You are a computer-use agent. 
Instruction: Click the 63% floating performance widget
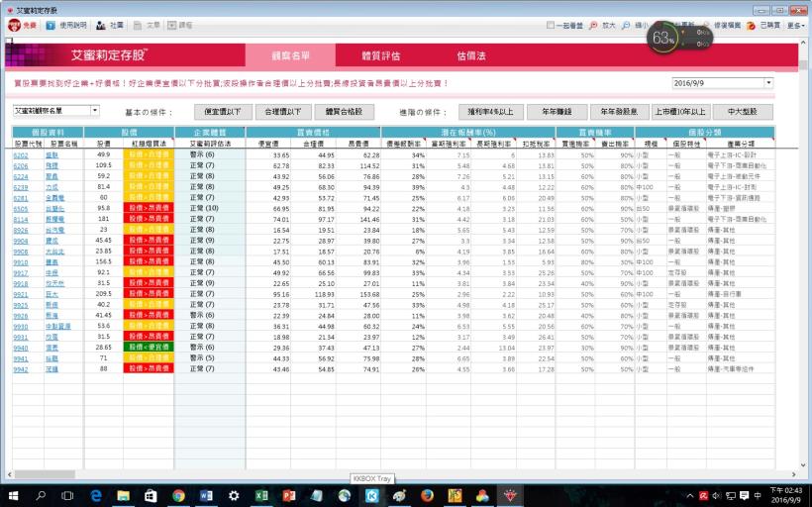pyautogui.click(x=679, y=38)
